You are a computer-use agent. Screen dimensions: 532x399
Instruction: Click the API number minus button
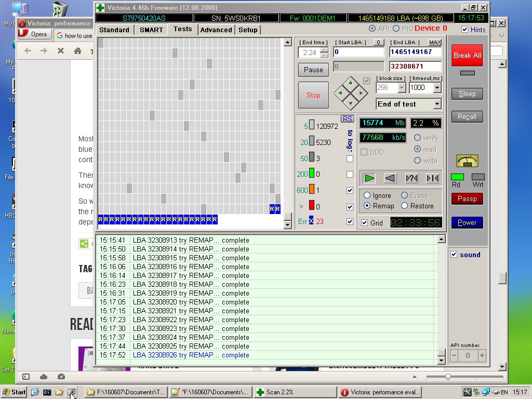[x=454, y=355]
